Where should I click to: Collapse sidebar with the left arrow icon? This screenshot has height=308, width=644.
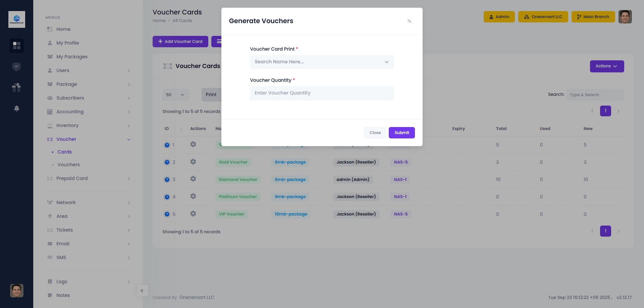click(142, 291)
